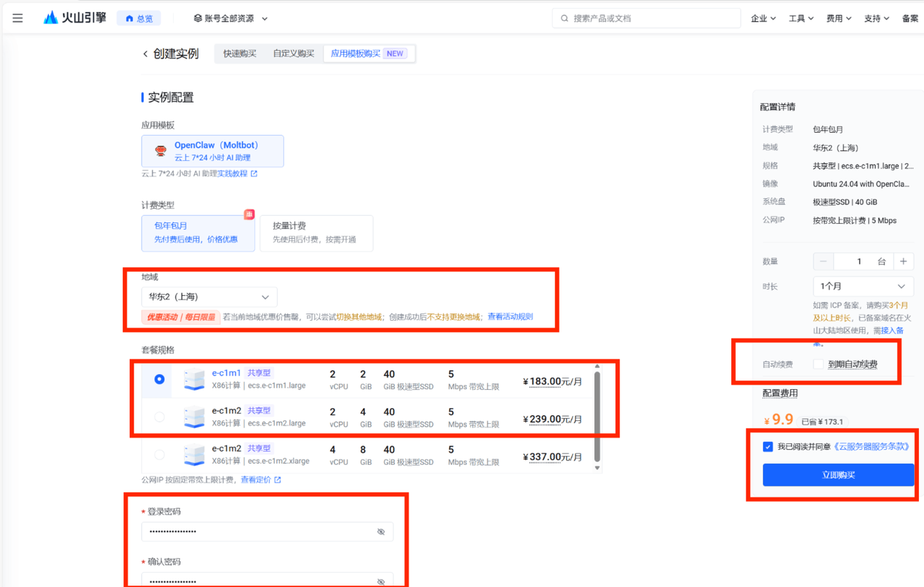Click the 按带宽上限计费 | 5 Mbps value
This screenshot has width=924, height=587.
pos(855,220)
